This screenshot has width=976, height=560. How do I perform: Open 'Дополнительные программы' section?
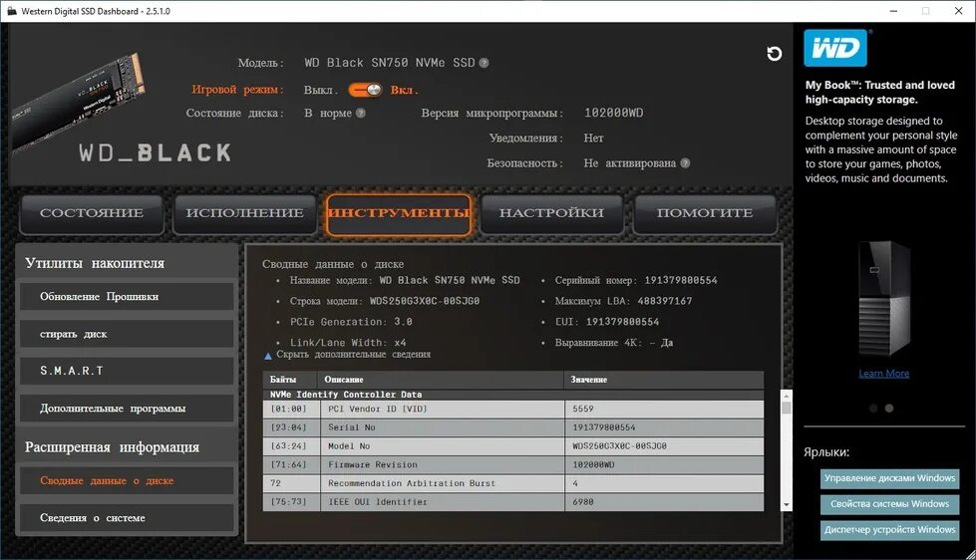pos(127,409)
